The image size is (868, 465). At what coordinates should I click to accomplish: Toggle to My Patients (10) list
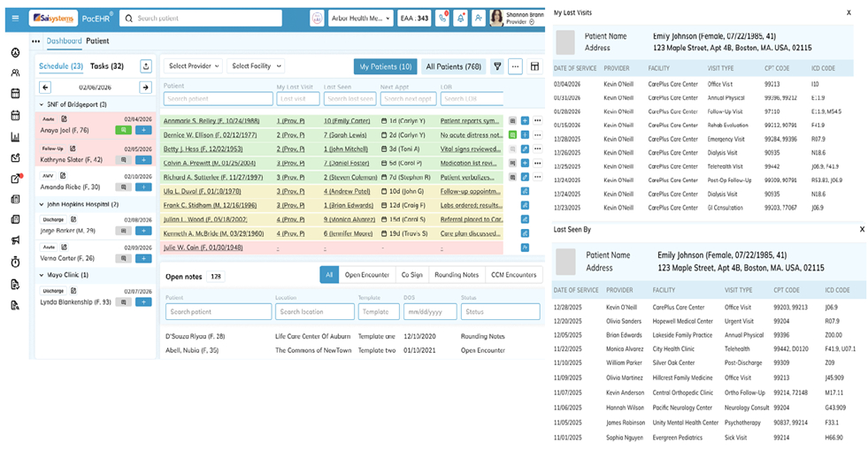tap(384, 66)
